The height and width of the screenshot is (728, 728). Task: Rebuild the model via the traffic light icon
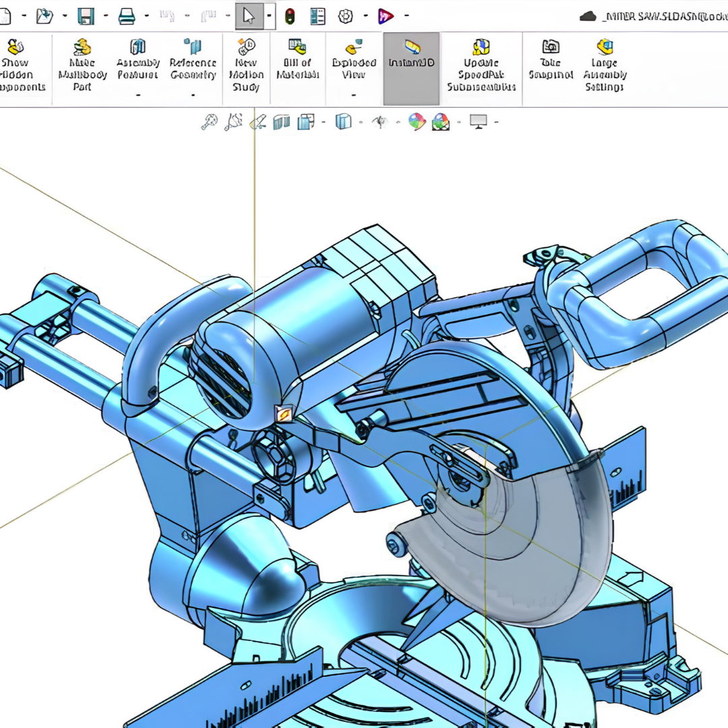tap(290, 16)
